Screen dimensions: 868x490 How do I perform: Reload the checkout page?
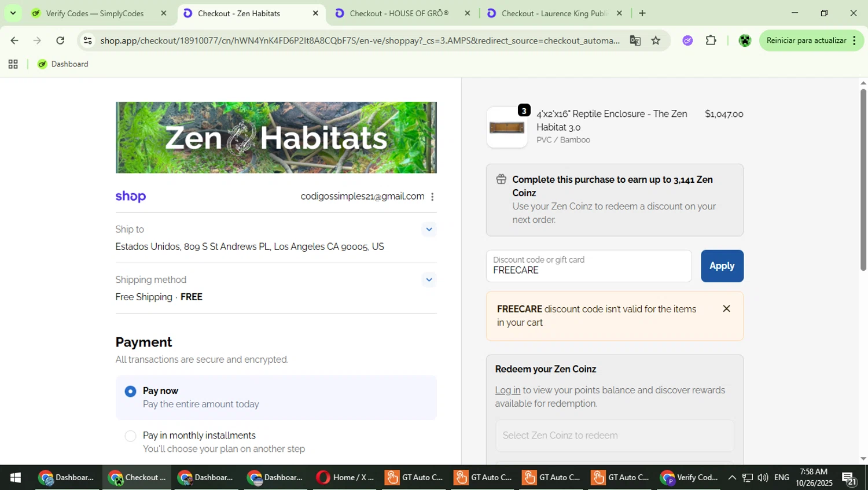tap(60, 40)
